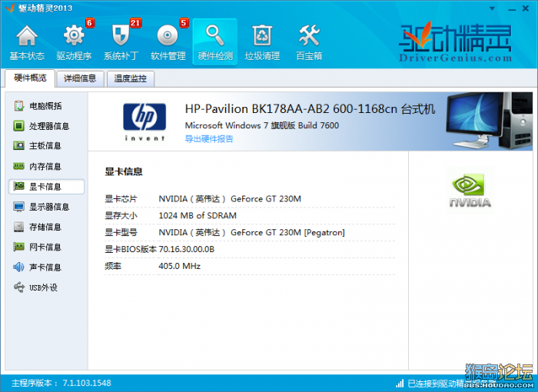
Task: Click the HP invent logo
Action: coord(144,122)
